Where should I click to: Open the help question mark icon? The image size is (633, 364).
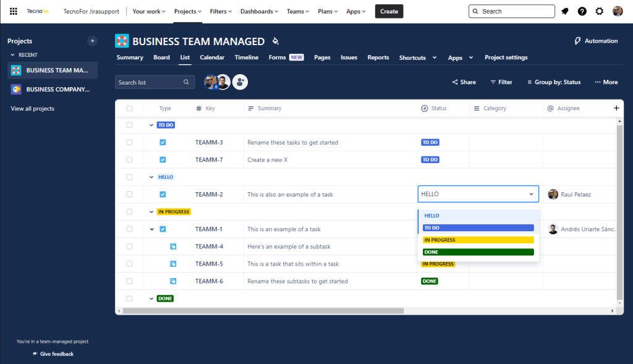(582, 11)
